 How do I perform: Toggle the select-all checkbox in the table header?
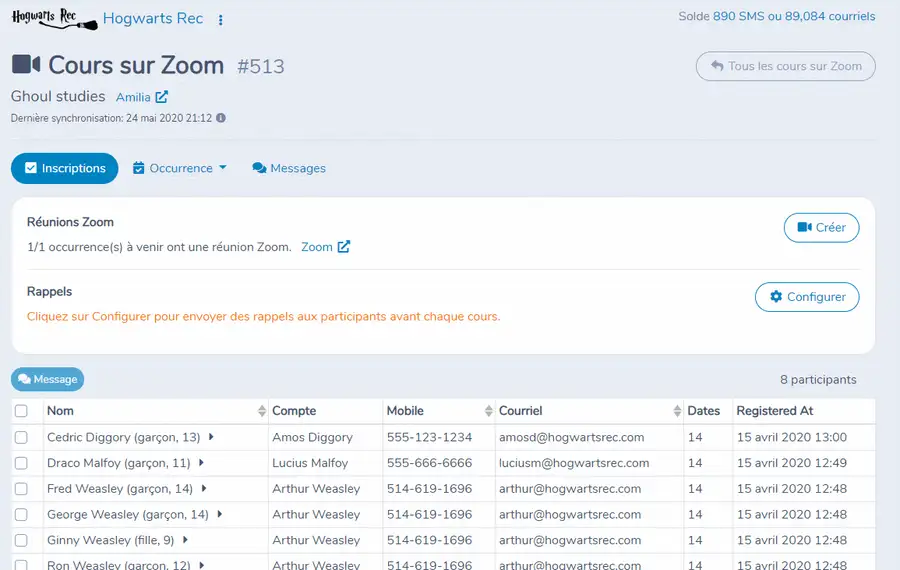click(x=21, y=411)
